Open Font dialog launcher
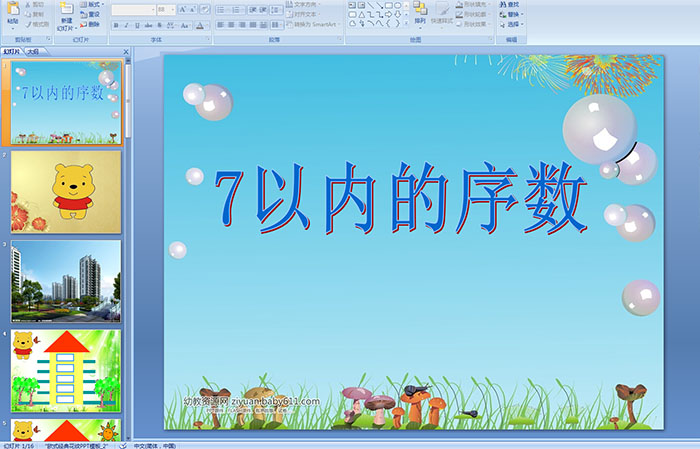This screenshot has height=449, width=700. [208, 39]
